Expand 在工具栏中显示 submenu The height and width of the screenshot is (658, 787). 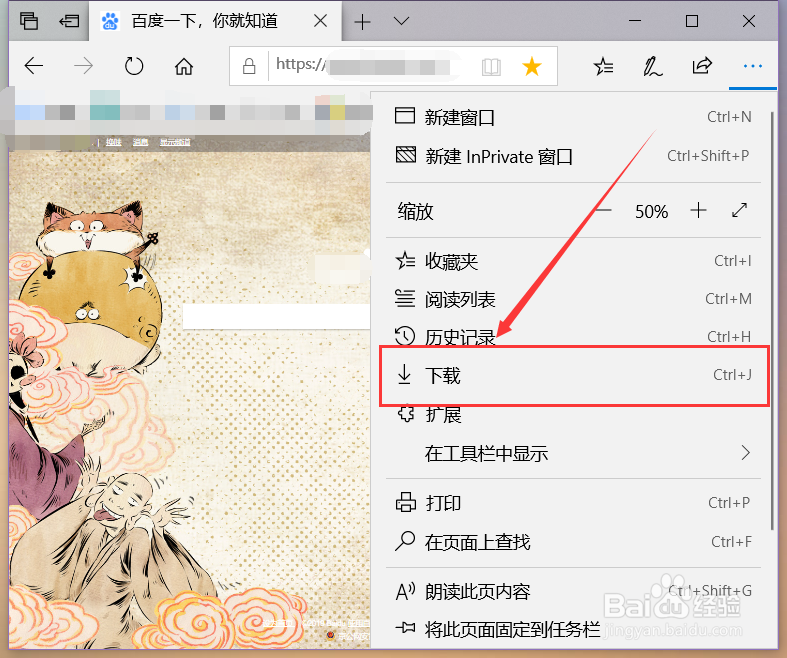(573, 454)
